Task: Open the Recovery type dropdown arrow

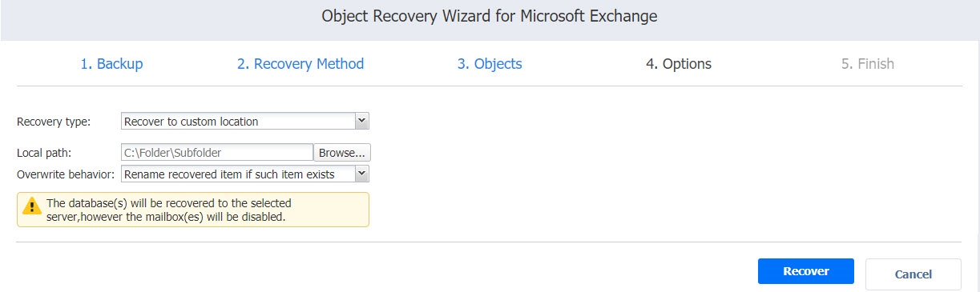Action: point(361,121)
